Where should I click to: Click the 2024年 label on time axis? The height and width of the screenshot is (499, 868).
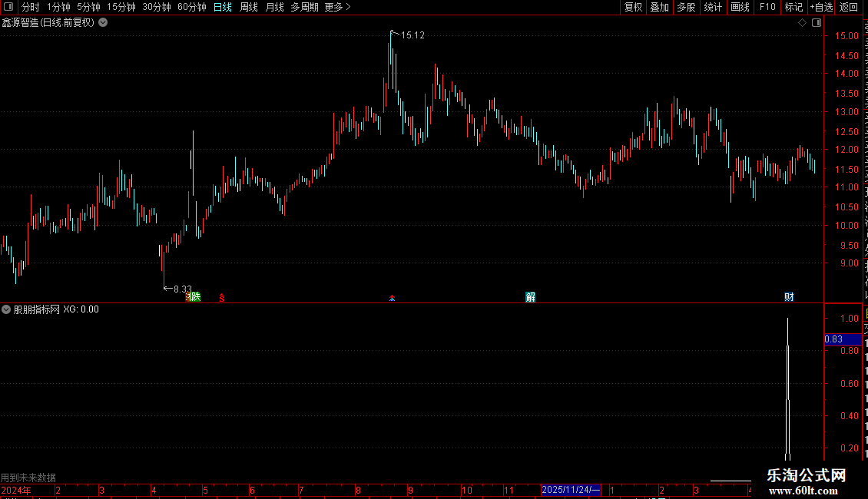pos(16,491)
